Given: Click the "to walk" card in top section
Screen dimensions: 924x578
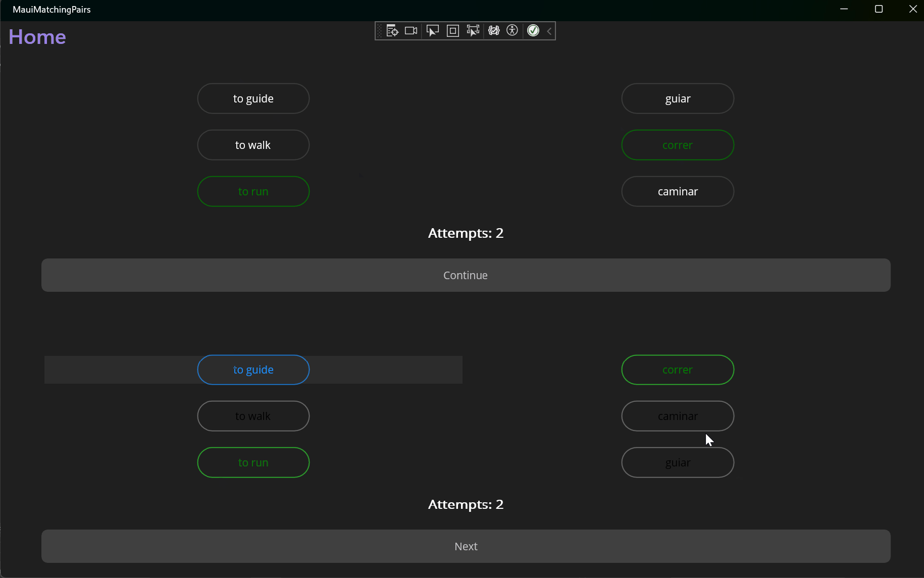Looking at the screenshot, I should 253,145.
